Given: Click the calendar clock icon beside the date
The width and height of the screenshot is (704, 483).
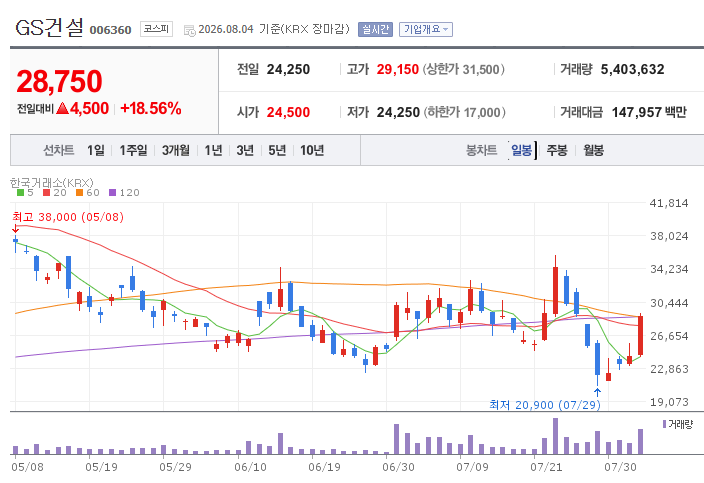Looking at the screenshot, I should [x=190, y=31].
